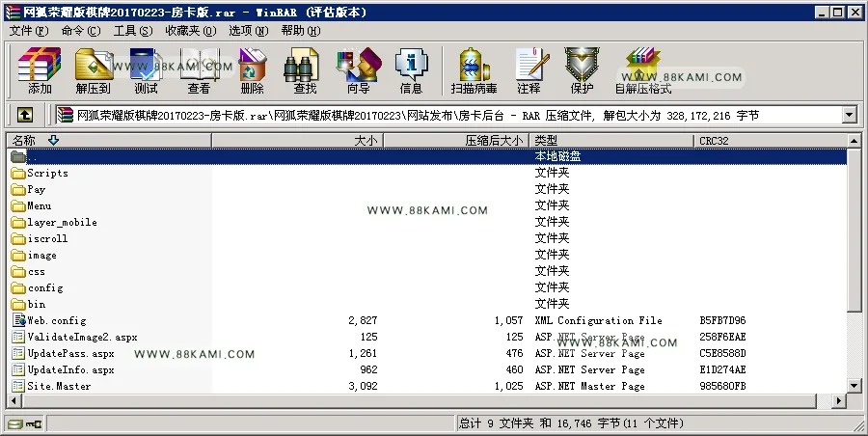The image size is (868, 436).
Task: Click the Web.config file icon
Action: tap(19, 320)
